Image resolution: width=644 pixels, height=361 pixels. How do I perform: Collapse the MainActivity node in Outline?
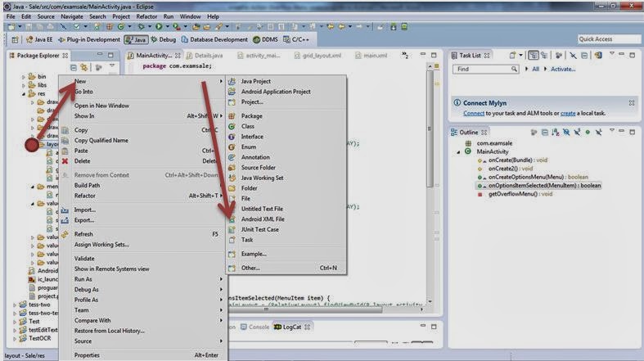(458, 152)
